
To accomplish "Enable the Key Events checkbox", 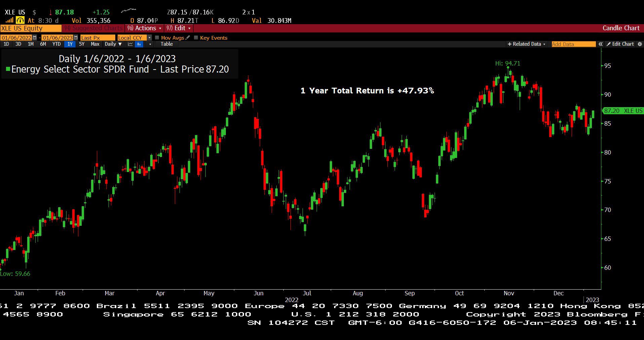I will 196,38.
